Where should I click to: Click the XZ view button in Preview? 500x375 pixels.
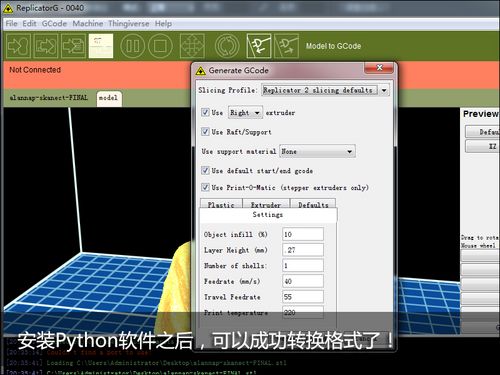pos(483,146)
